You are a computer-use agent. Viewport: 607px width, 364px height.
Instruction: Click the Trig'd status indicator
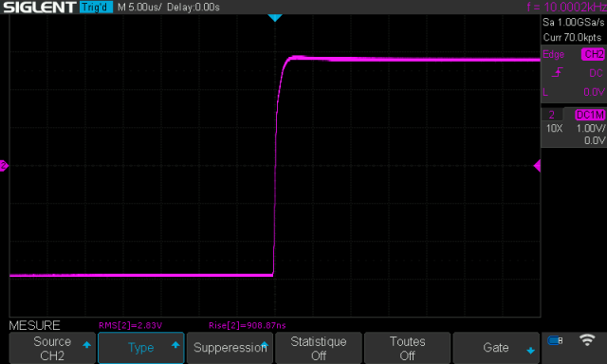click(96, 7)
